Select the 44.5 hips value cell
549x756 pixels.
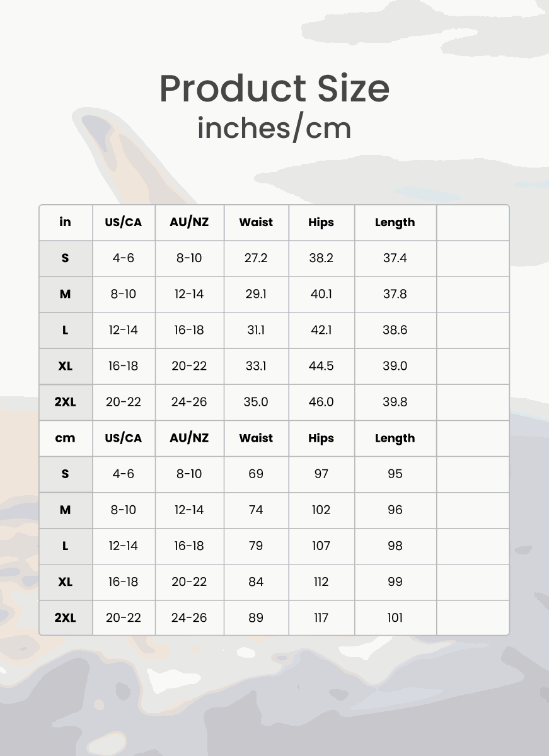tap(321, 366)
